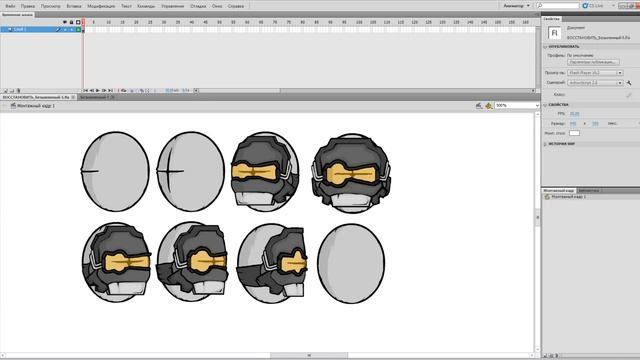Viewport: 640px width, 360px height.
Task: Select the layer row in the timeline
Action: click(41, 29)
